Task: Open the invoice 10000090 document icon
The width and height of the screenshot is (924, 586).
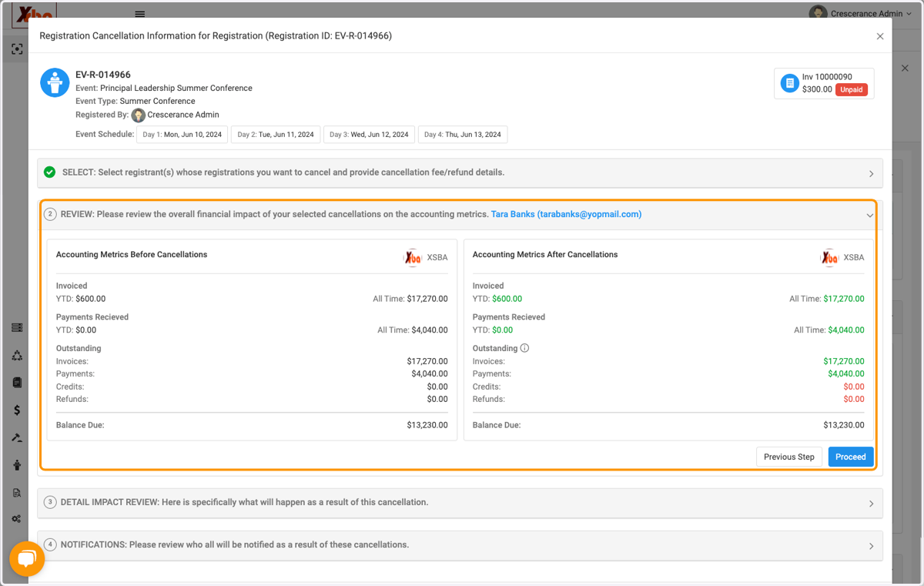Action: (x=789, y=83)
